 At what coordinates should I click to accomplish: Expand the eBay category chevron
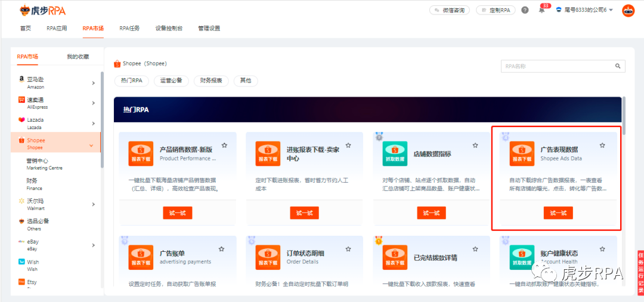pos(93,245)
